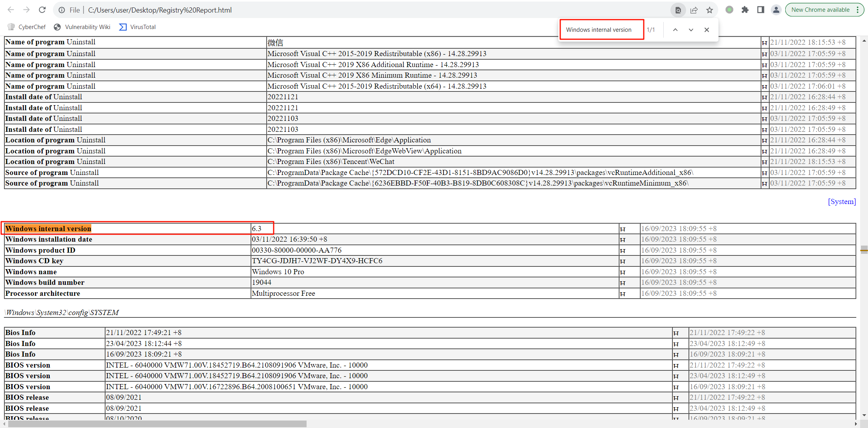Click the Visual C++ 2019 X86 Minimum Runtime entry
The width and height of the screenshot is (868, 428).
click(372, 75)
